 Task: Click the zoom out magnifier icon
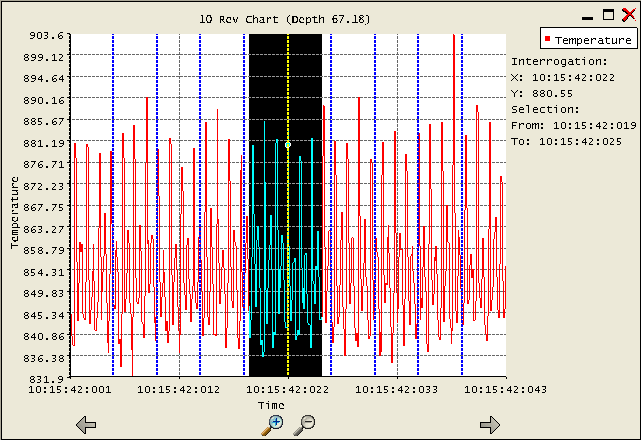pos(305,424)
